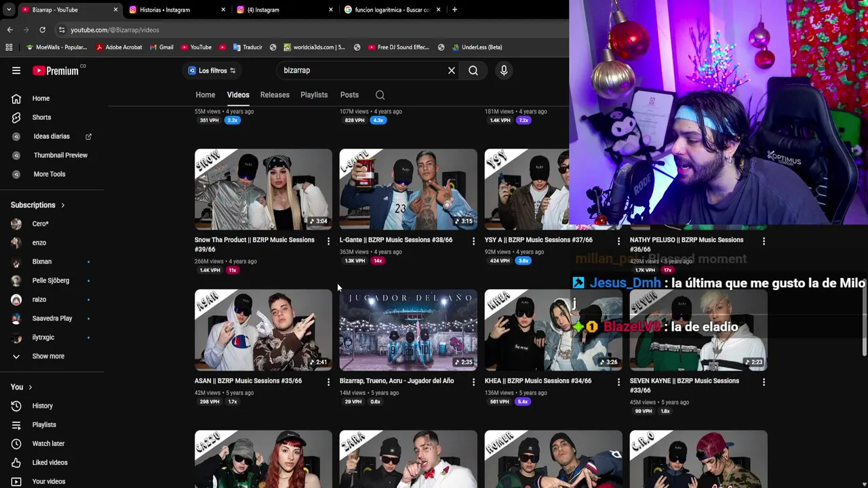Viewport: 868px width, 488px height.
Task: Open options for KHEA video
Action: click(618, 382)
